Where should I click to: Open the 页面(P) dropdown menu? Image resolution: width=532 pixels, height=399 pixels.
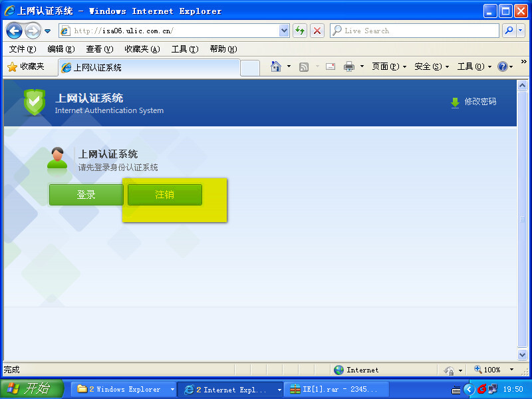(389, 66)
